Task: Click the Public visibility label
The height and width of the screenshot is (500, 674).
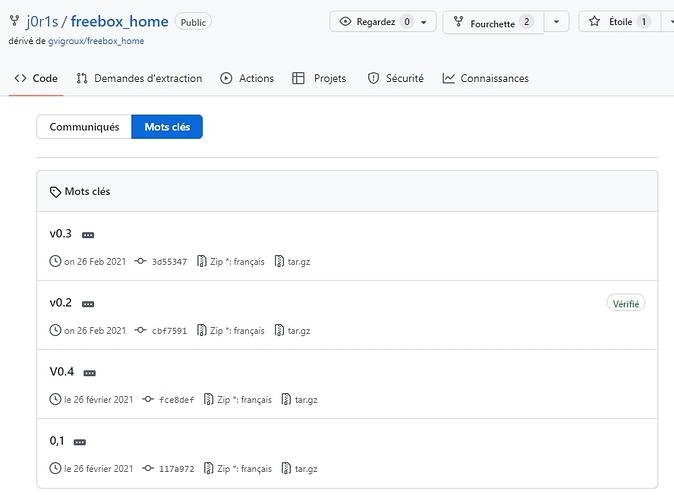Action: click(x=193, y=22)
